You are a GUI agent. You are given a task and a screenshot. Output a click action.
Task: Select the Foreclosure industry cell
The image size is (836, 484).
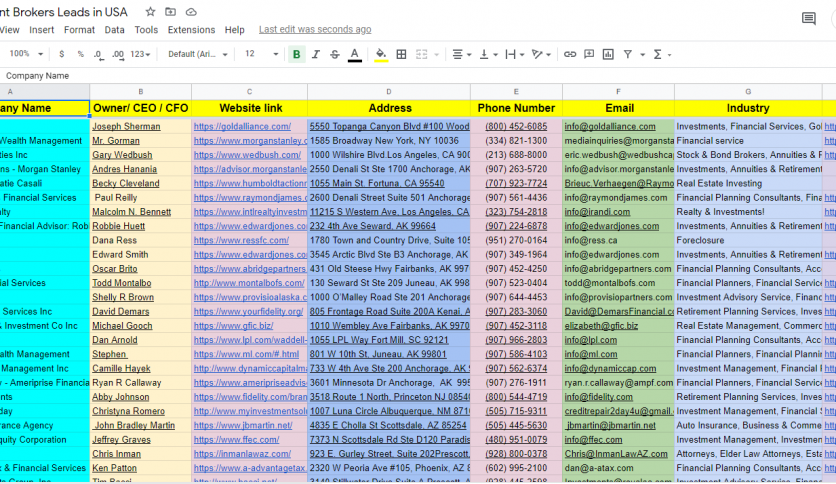point(748,240)
